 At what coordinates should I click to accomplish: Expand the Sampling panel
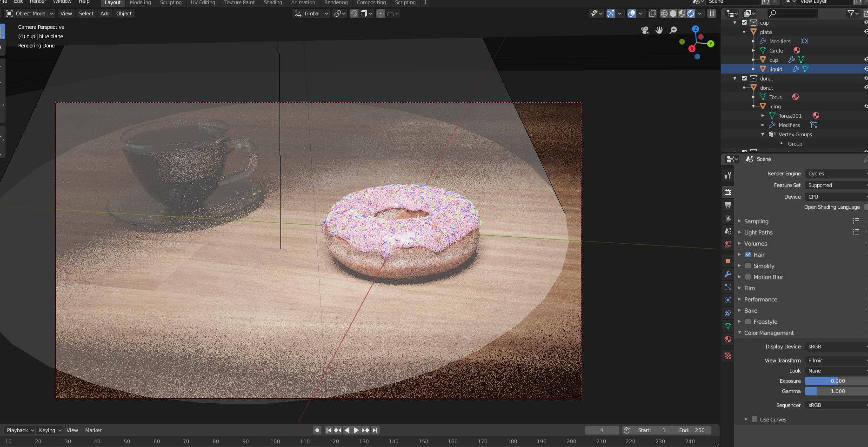coord(756,221)
